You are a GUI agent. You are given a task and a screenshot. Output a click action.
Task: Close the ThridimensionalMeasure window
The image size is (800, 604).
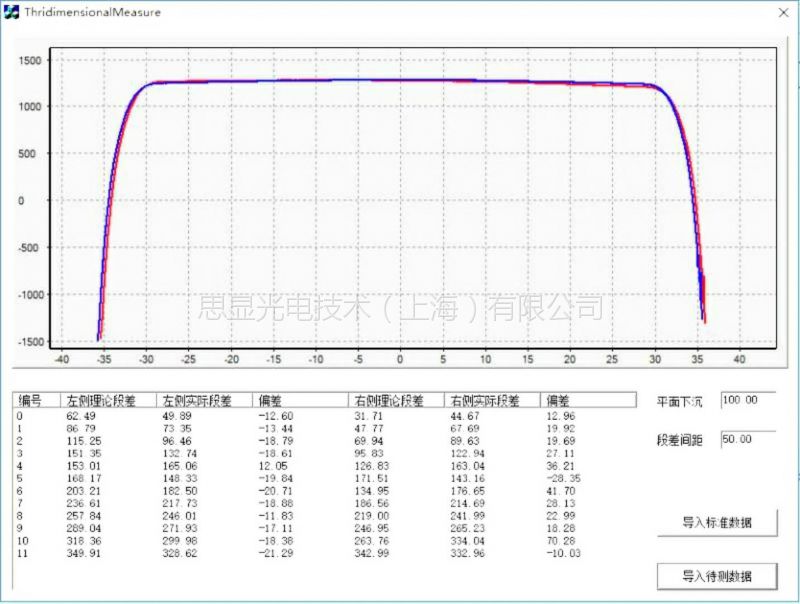tap(781, 12)
